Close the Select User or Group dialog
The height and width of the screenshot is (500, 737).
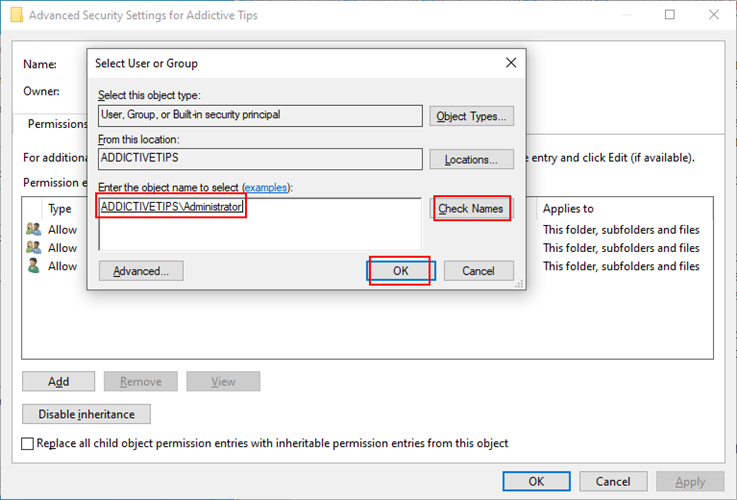511,63
